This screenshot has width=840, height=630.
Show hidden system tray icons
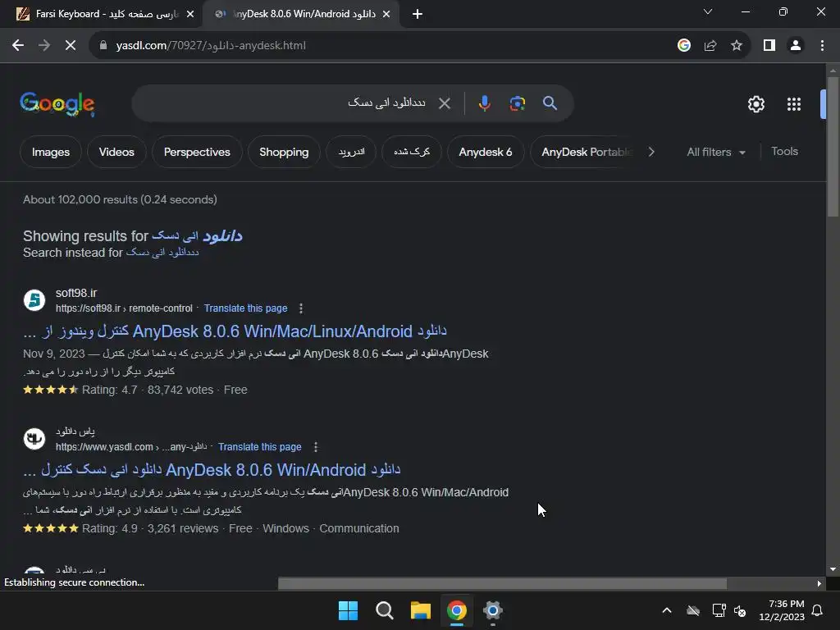pyautogui.click(x=666, y=610)
